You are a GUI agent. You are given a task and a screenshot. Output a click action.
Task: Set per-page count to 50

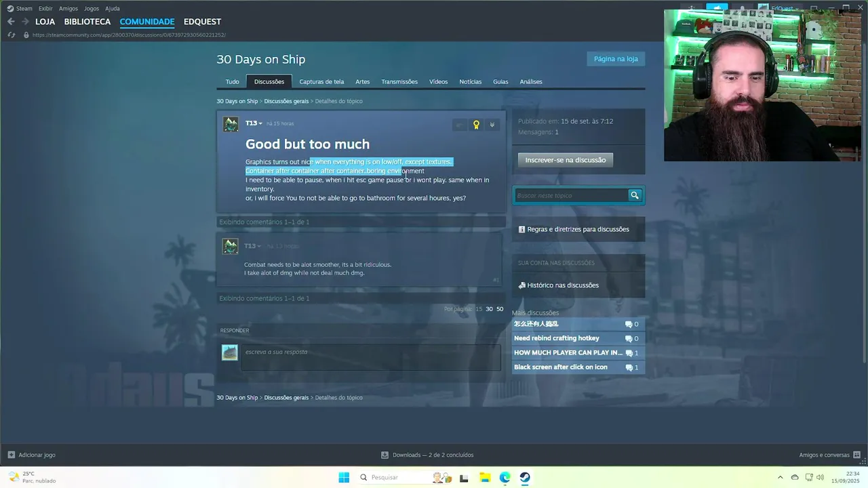[x=500, y=309]
